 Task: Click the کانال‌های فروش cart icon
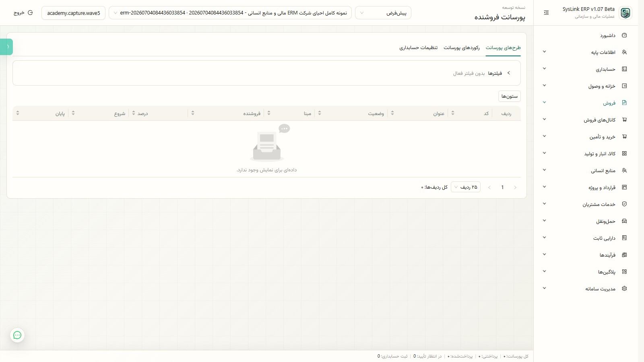pos(624,120)
